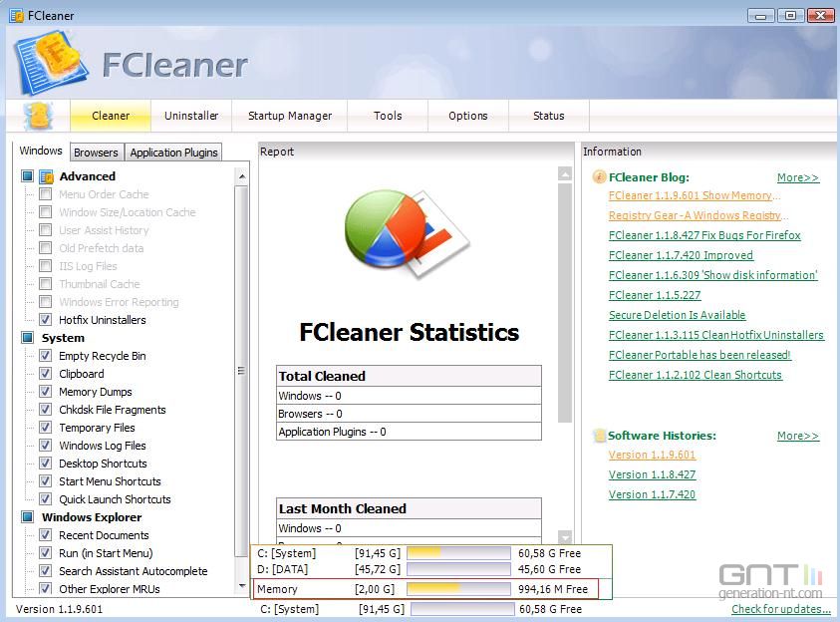
Task: Open the Tools tab
Action: [x=388, y=116]
